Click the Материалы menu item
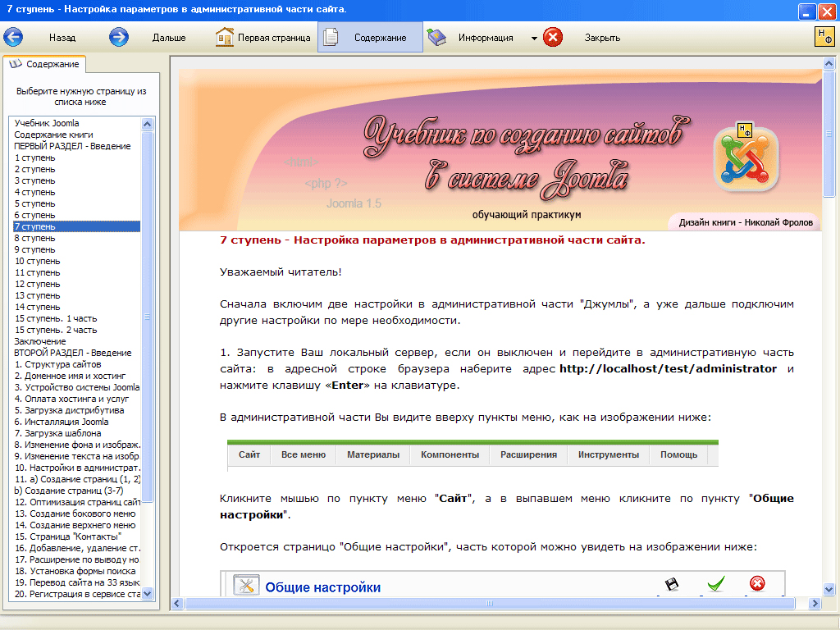Image resolution: width=840 pixels, height=630 pixels. 373,454
